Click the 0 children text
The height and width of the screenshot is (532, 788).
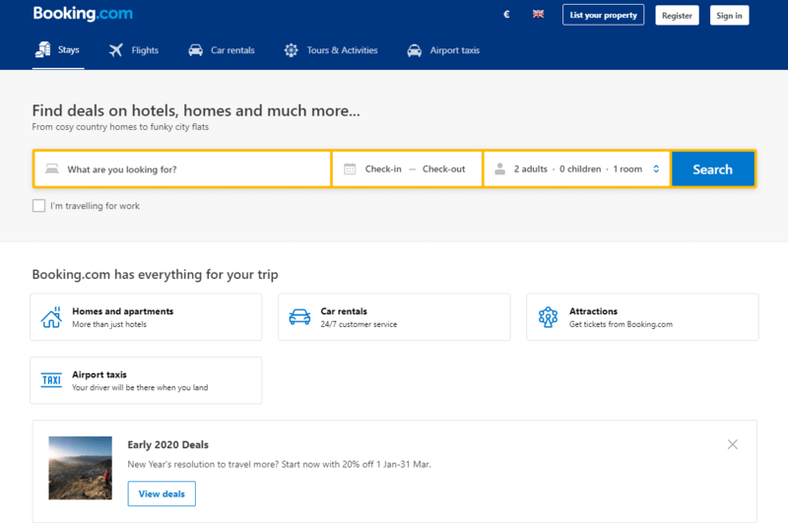pyautogui.click(x=580, y=168)
